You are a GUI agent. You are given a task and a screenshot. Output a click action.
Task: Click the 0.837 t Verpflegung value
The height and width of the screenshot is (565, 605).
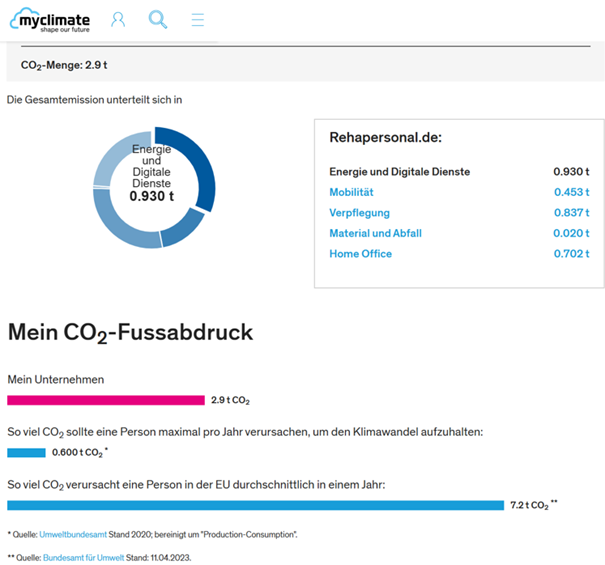click(x=571, y=213)
